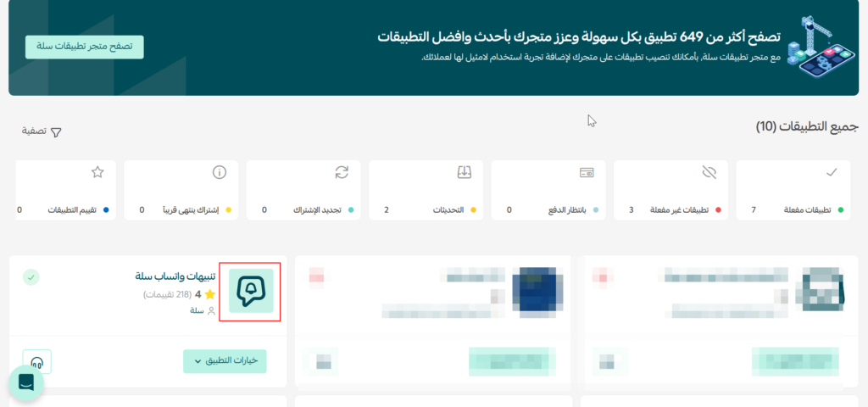
Task: Click the جميع التطبيقات (10) heading
Action: (807, 126)
